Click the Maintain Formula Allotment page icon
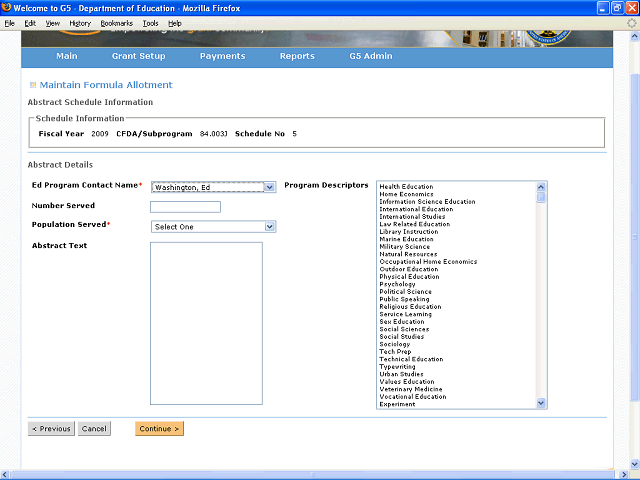This screenshot has height=480, width=640. [x=33, y=85]
